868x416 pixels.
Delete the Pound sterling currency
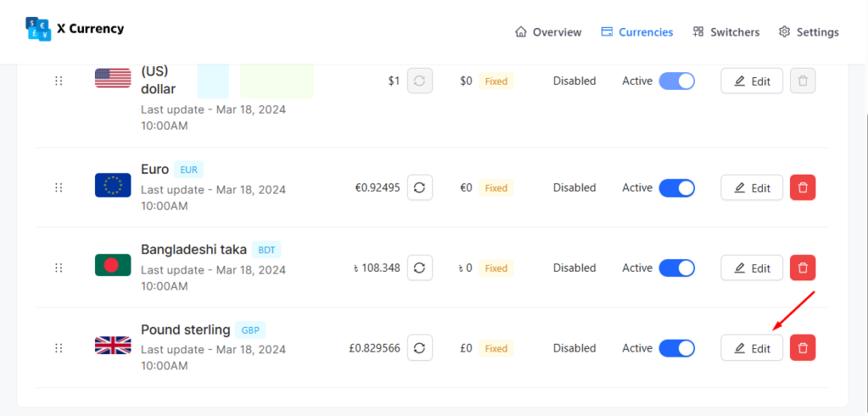pos(803,347)
